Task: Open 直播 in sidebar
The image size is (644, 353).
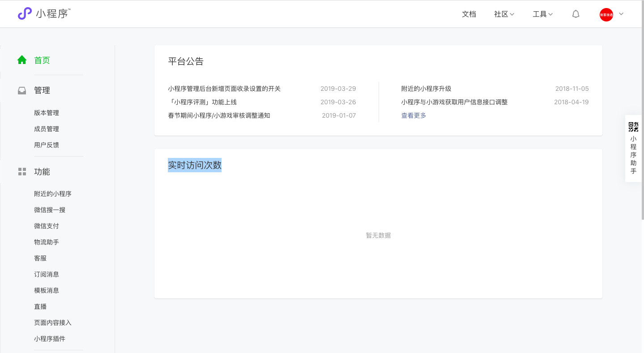Action: point(40,306)
